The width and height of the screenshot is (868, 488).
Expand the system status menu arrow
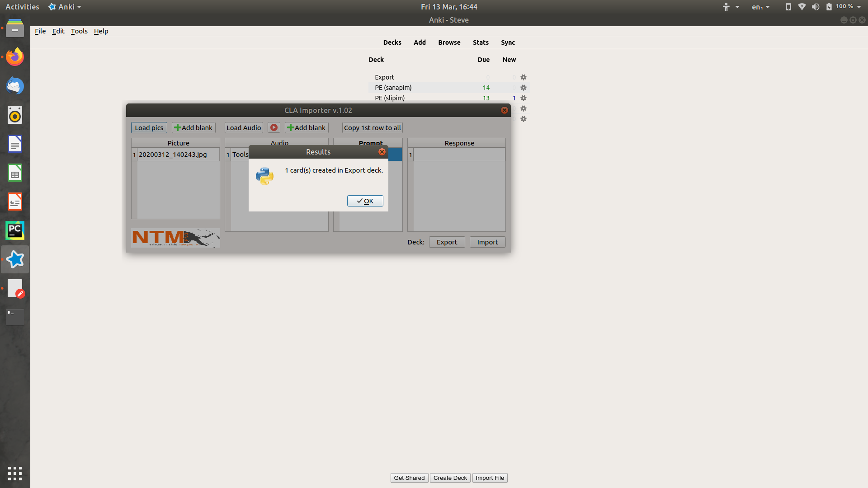pyautogui.click(x=859, y=7)
